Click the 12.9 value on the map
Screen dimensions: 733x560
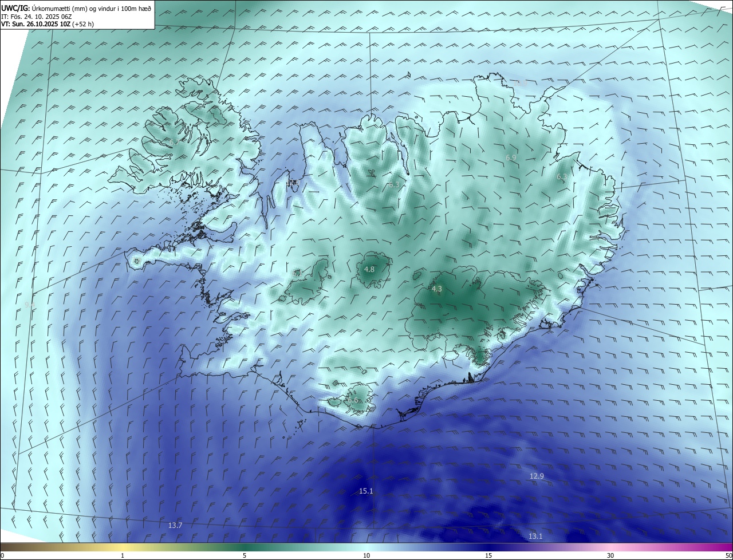tap(537, 476)
